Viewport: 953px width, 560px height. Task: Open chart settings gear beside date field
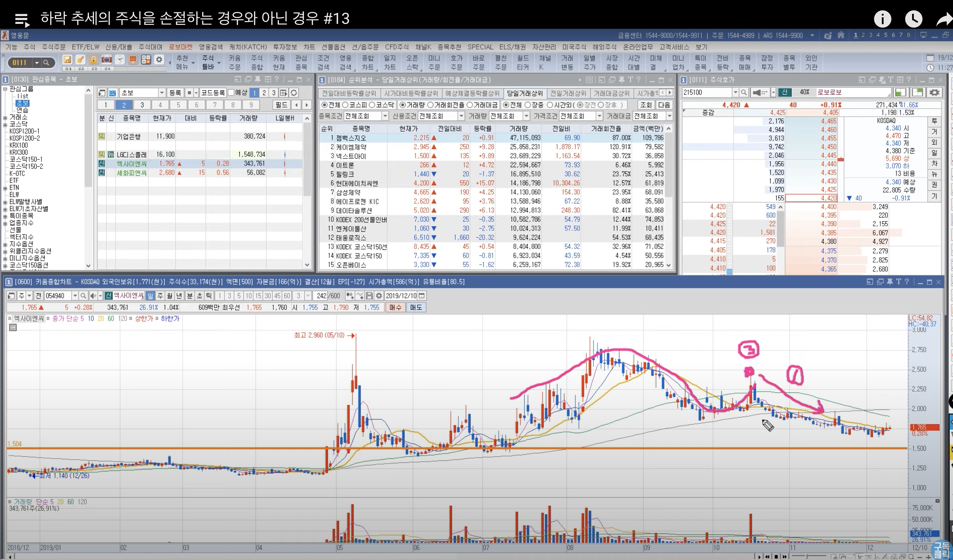click(379, 296)
